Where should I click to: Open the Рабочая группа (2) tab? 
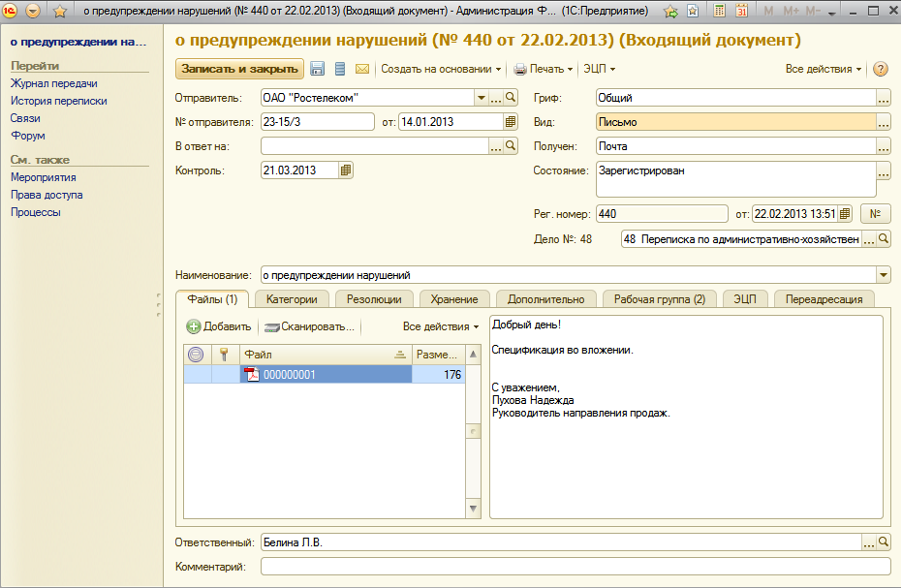[x=659, y=299]
